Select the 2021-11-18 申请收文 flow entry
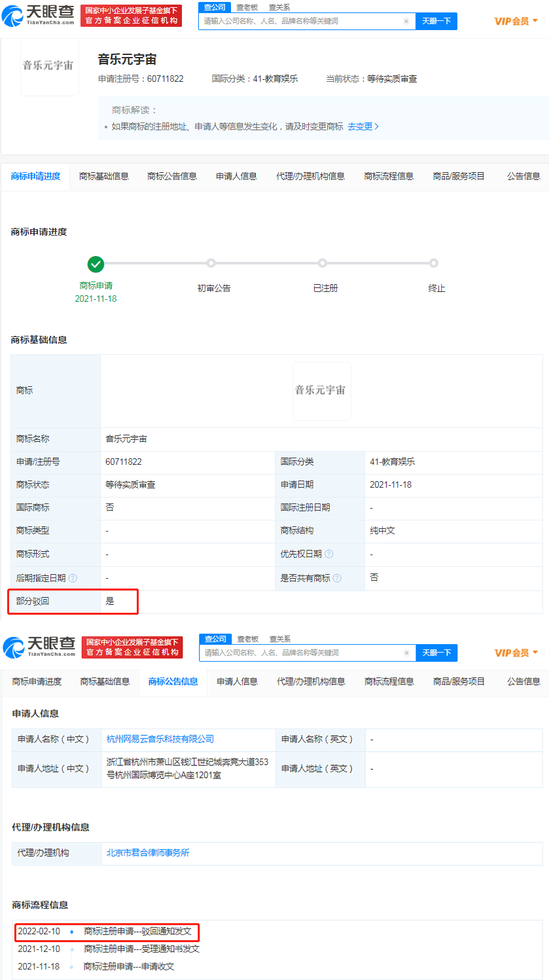Image resolution: width=549 pixels, height=980 pixels. [x=96, y=966]
